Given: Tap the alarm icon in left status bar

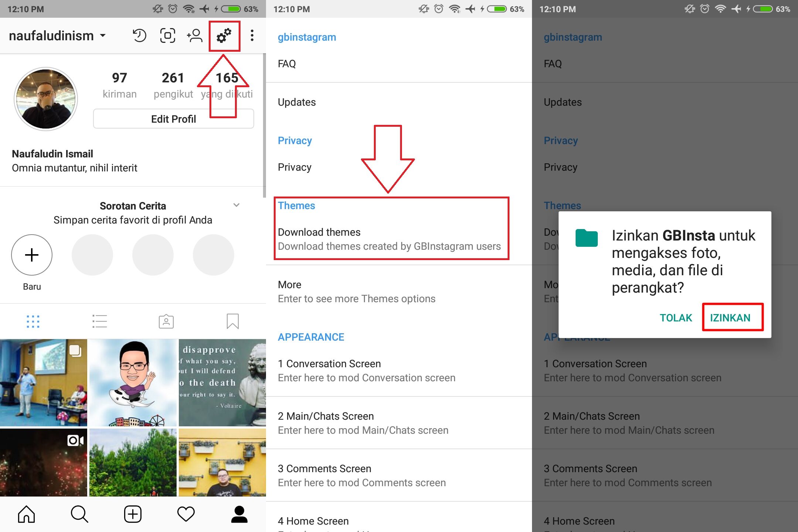Looking at the screenshot, I should tap(173, 9).
